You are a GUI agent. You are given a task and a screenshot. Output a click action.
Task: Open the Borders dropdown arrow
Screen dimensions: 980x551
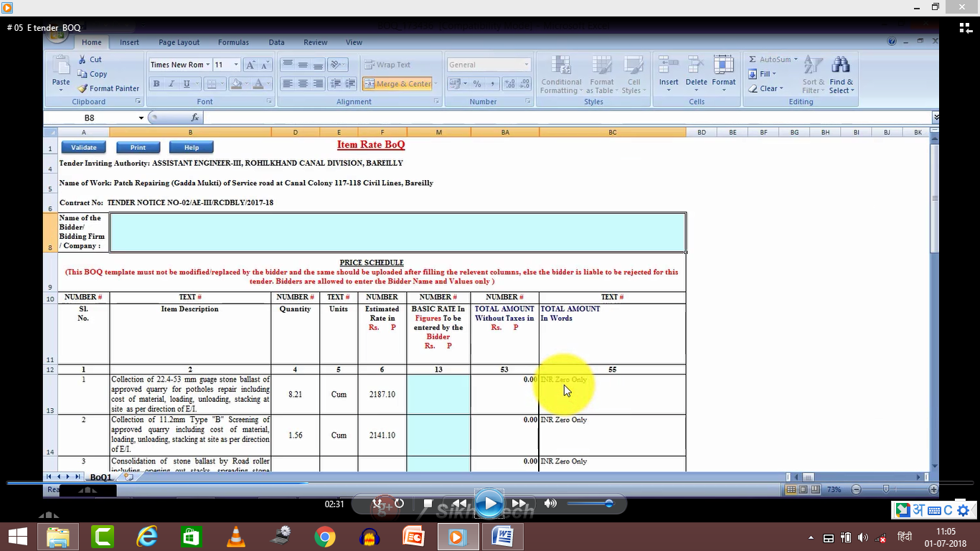pyautogui.click(x=222, y=84)
